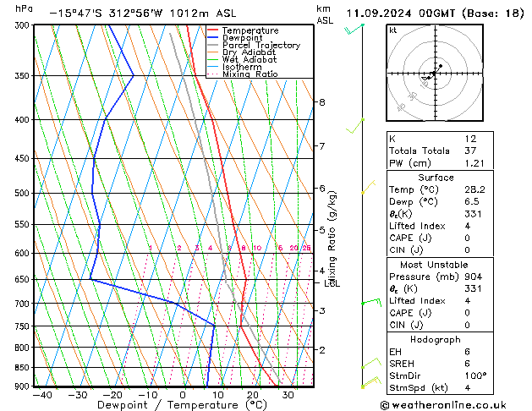Click the 'Dewpoint / Temperature (°C)' axis title
532x411 pixels.
pos(182,405)
